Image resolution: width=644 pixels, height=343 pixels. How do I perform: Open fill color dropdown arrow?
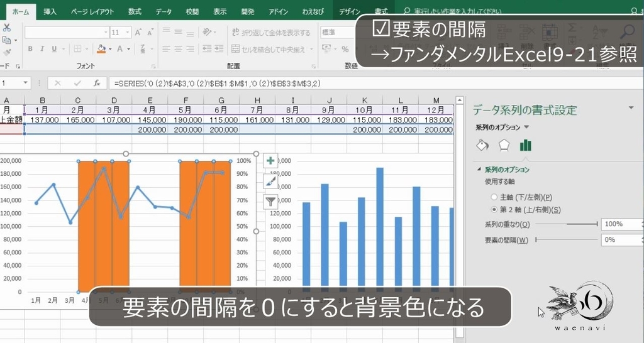pos(110,49)
